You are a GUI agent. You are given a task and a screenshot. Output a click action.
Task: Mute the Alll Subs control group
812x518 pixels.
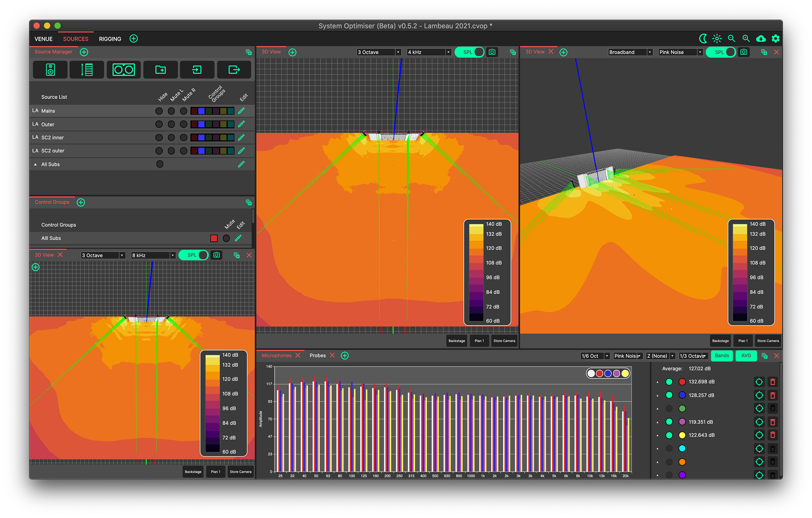226,238
